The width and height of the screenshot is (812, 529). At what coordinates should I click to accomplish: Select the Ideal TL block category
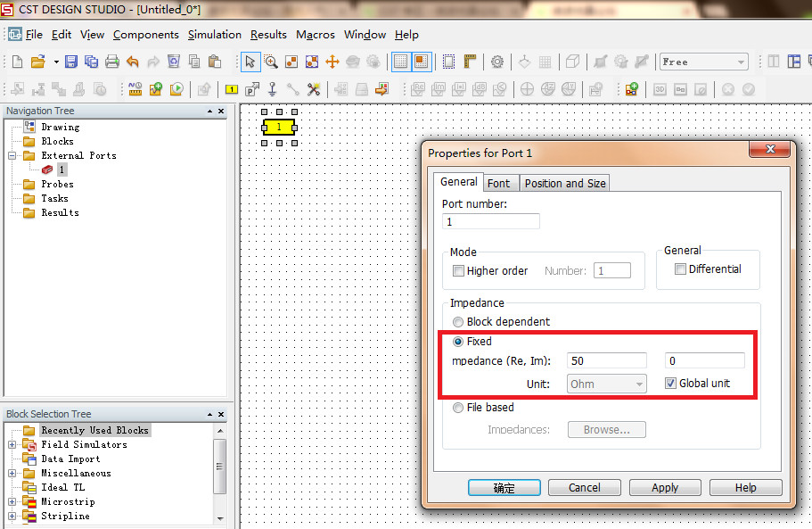pos(62,488)
